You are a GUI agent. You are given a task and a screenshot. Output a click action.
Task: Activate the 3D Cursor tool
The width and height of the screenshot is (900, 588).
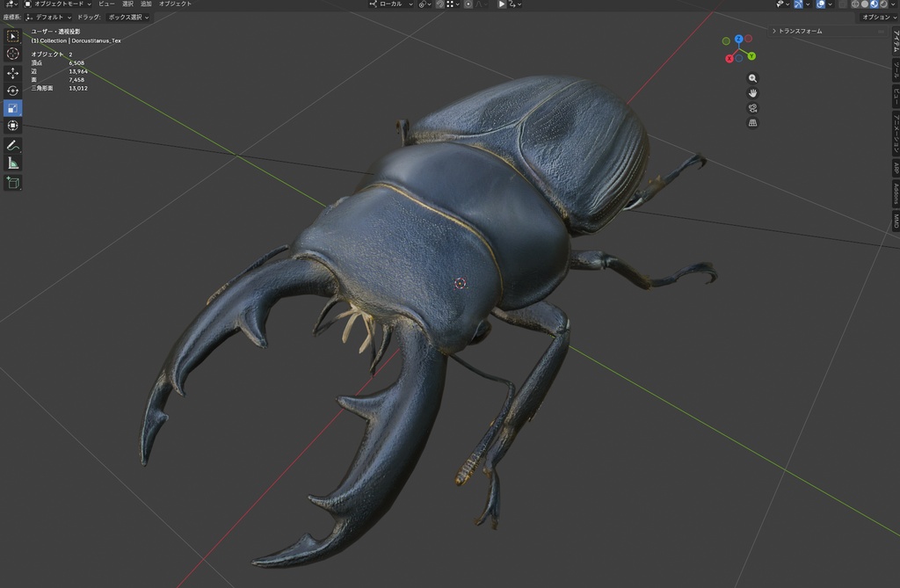click(12, 54)
